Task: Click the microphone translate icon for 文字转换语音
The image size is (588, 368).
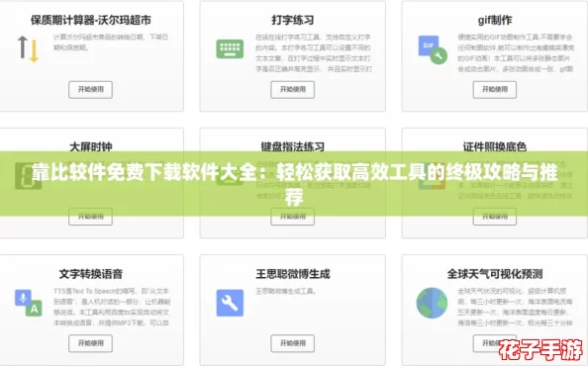Action: point(28,303)
